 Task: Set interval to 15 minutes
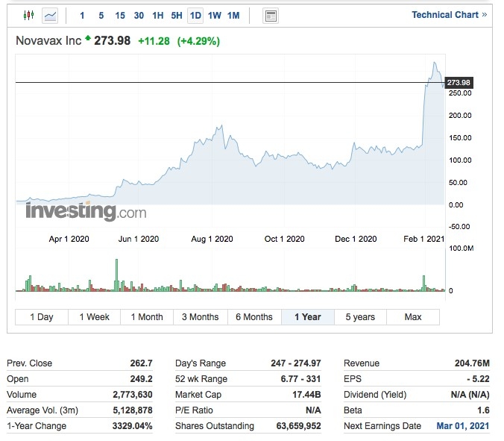pos(120,16)
